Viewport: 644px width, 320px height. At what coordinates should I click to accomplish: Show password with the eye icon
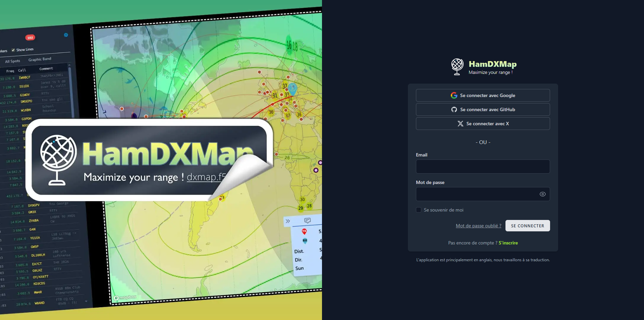tap(542, 194)
